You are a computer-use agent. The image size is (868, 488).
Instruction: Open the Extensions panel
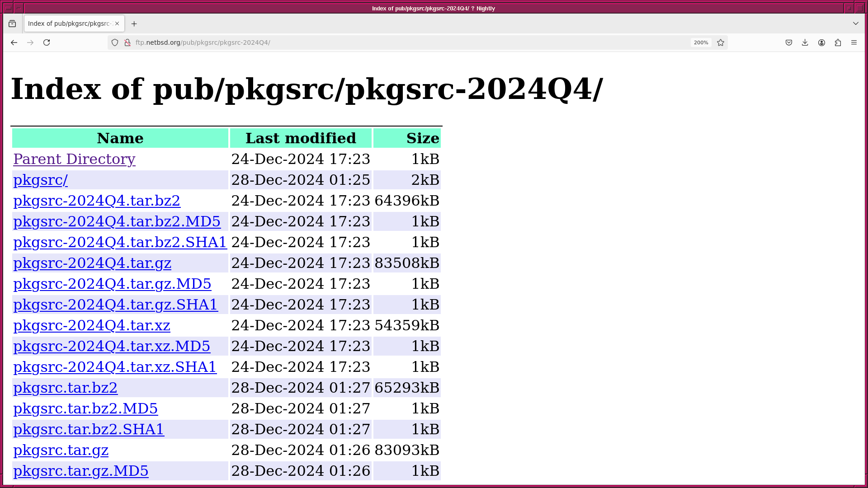838,42
